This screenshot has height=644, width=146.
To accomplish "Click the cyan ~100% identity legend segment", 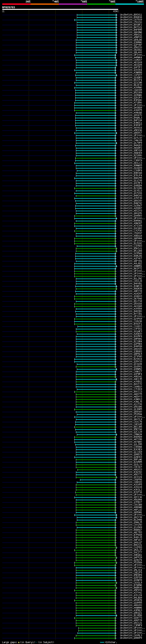I will tap(130, 4).
